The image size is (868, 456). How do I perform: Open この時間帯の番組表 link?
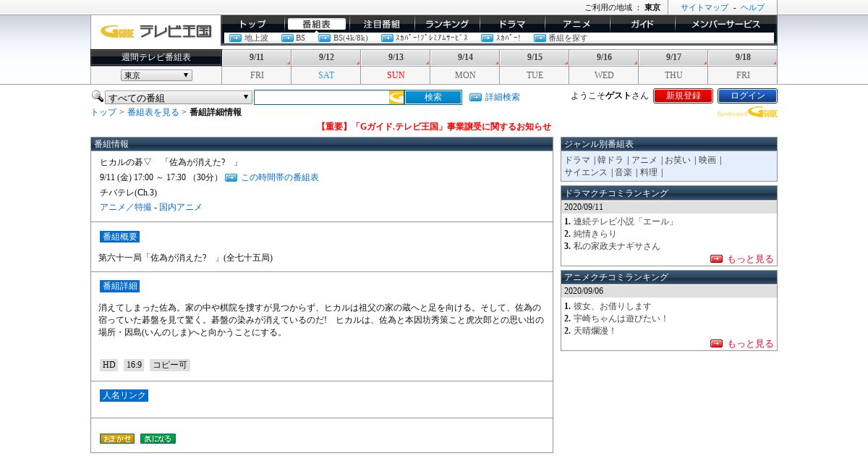coord(279,177)
